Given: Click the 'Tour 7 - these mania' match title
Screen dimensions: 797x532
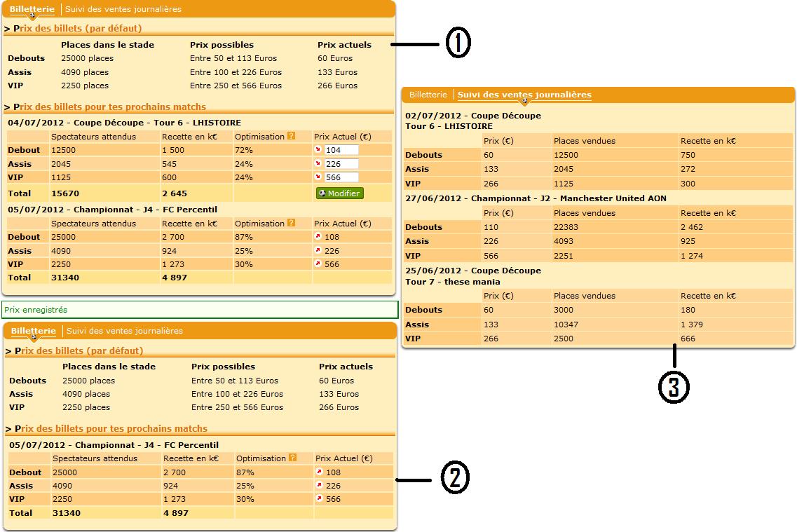Looking at the screenshot, I should 452,282.
